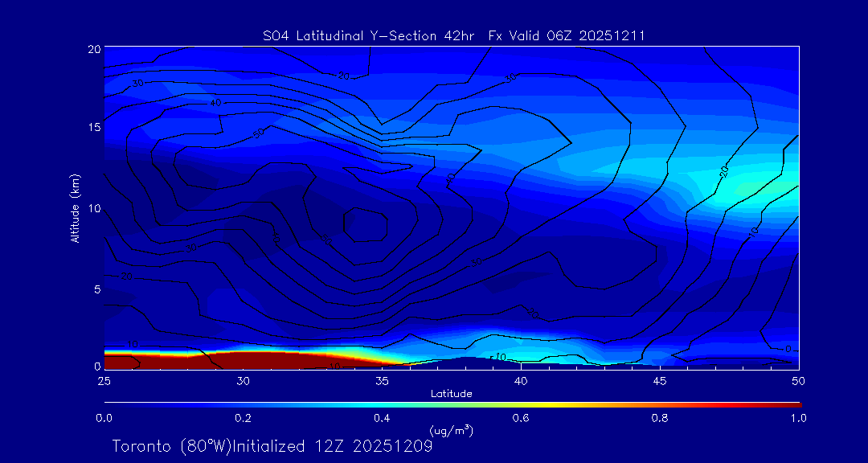Click the red end of the colorbar
868x463 pixels.
[x=792, y=404]
